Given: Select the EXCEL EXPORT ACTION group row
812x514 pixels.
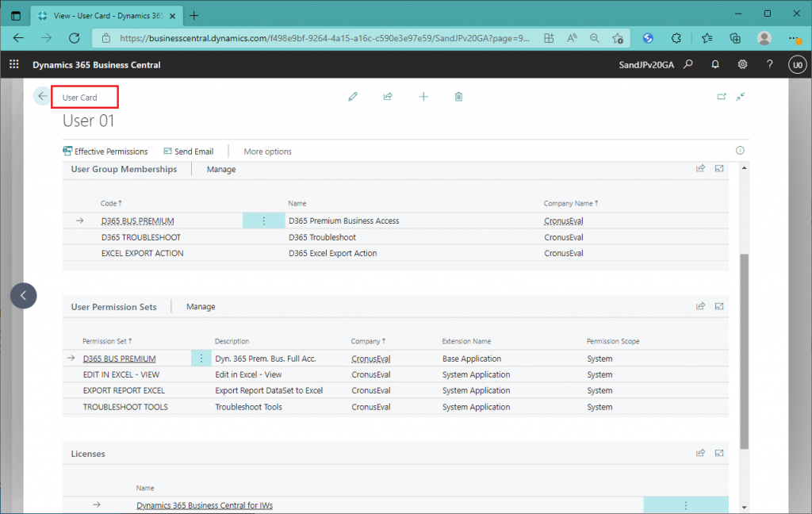Looking at the screenshot, I should pos(395,253).
